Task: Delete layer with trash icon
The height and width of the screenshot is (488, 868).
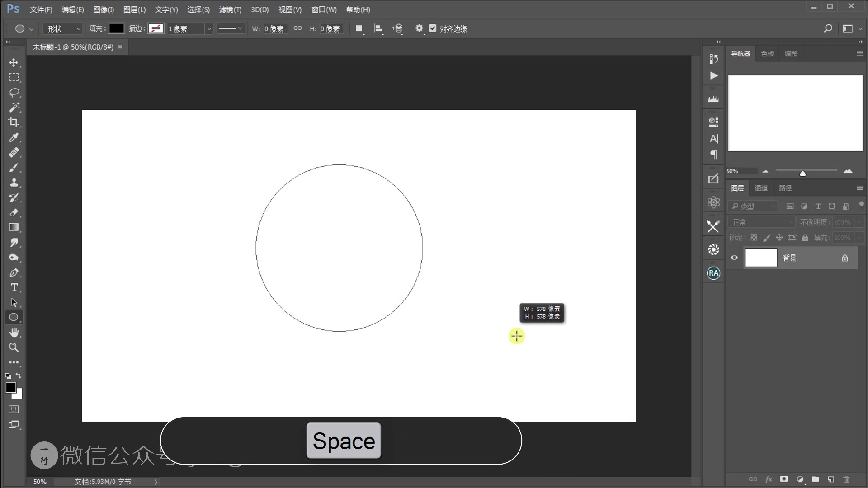Action: tap(846, 479)
